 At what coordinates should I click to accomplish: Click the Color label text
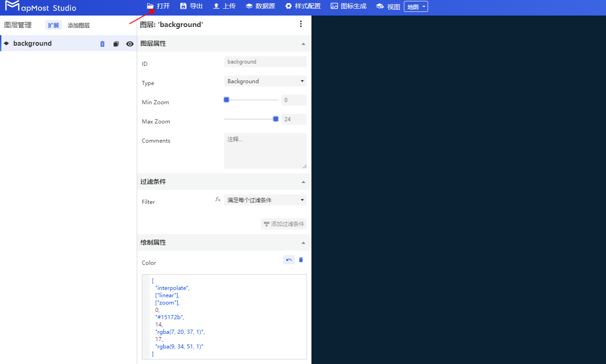[149, 263]
